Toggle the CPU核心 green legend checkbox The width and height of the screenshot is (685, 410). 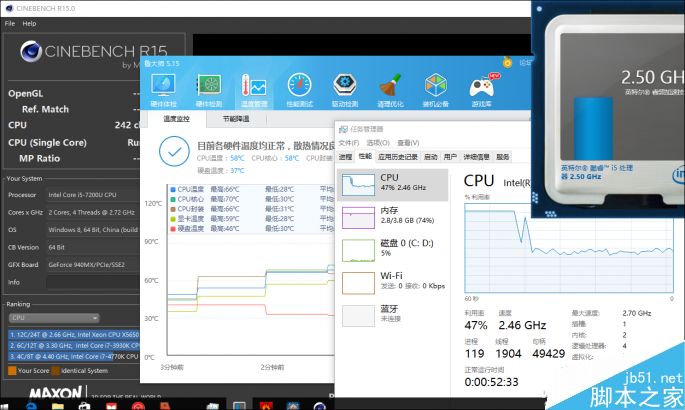(x=173, y=199)
